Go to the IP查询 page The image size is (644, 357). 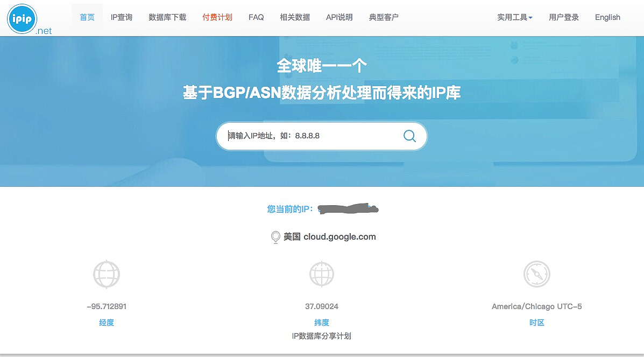click(122, 17)
